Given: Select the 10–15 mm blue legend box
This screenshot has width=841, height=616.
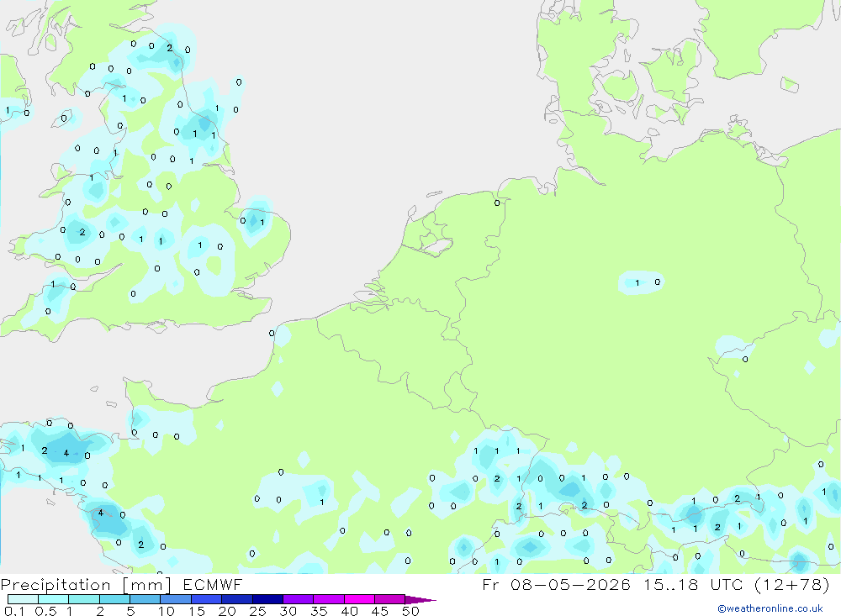Looking at the screenshot, I should point(176,599).
